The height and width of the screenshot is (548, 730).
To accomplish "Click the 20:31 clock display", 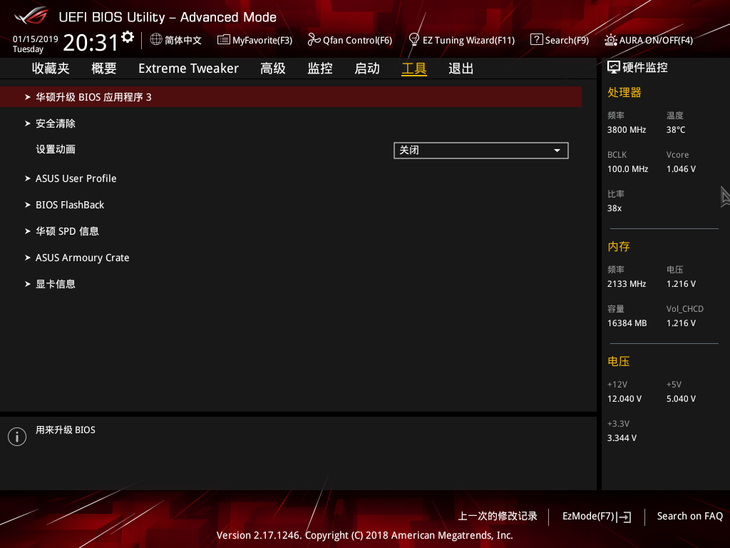I will (x=91, y=43).
